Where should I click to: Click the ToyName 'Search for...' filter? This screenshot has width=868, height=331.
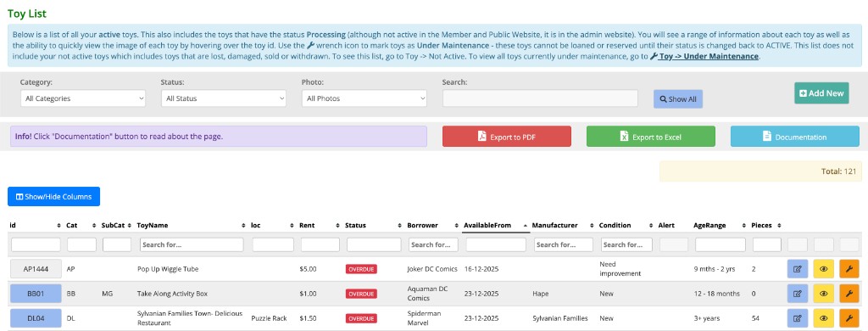[192, 244]
